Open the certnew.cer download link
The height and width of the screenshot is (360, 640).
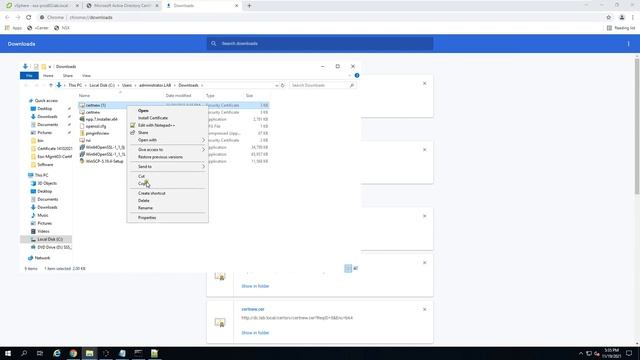[253, 309]
